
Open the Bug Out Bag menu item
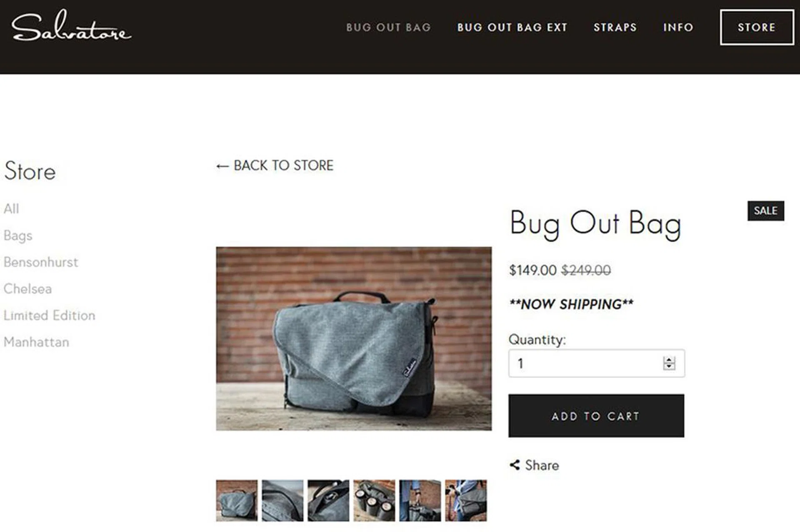tap(388, 27)
